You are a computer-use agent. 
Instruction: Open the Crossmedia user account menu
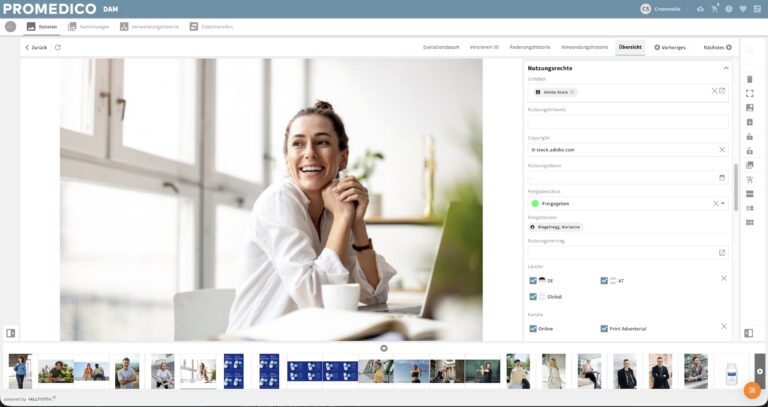pos(660,9)
